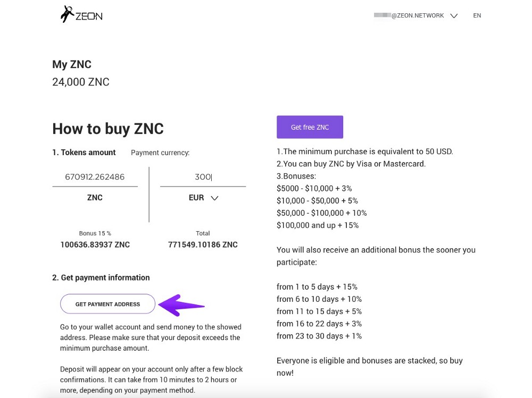532x398 pixels.
Task: Focus the ZNC tokens amount input field
Action: click(x=95, y=177)
